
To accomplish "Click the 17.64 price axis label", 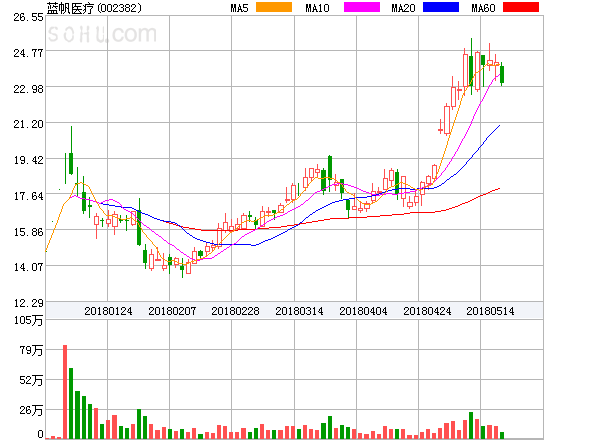I will 28,196.
